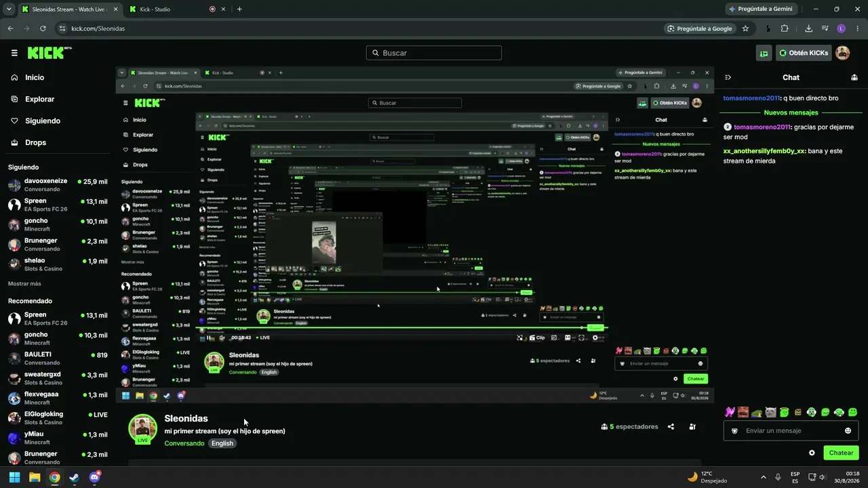868x488 pixels.
Task: Click the green Chatear button
Action: (x=841, y=453)
